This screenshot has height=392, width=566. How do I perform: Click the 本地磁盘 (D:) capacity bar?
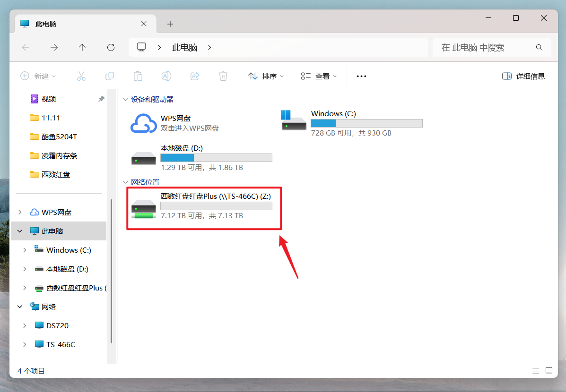pos(216,158)
